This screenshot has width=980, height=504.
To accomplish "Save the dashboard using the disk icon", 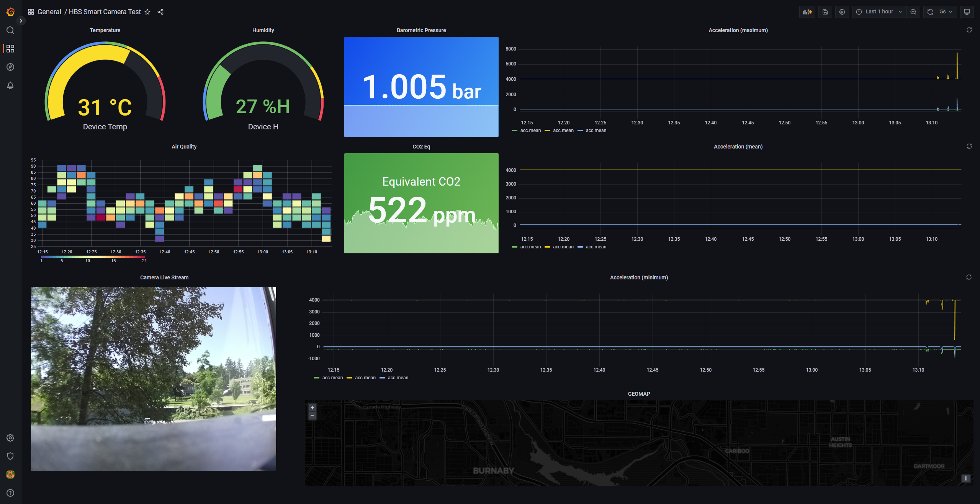I will point(825,11).
